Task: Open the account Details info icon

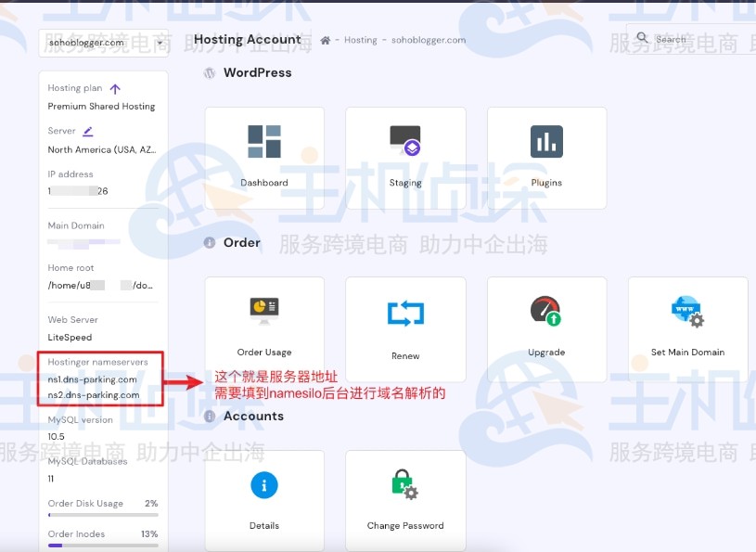Action: (264, 485)
